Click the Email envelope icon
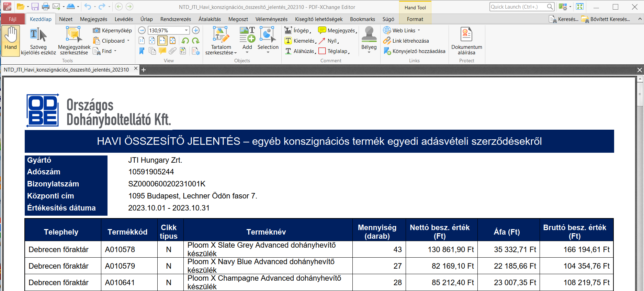Screen dimensions: 644x291 click(x=56, y=7)
